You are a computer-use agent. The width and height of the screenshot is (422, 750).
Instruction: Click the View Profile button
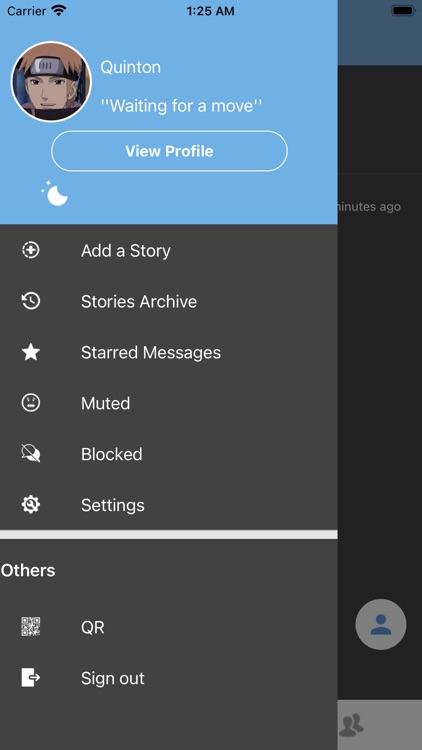[x=169, y=151]
